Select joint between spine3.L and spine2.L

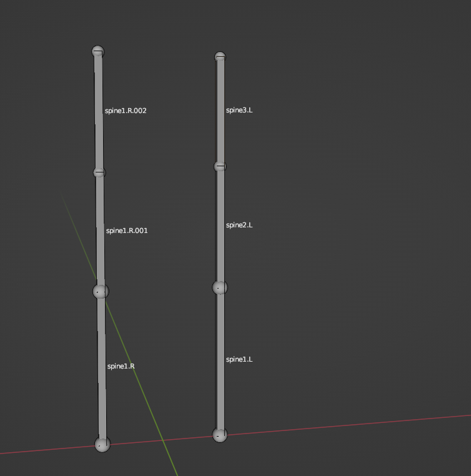[x=220, y=166]
